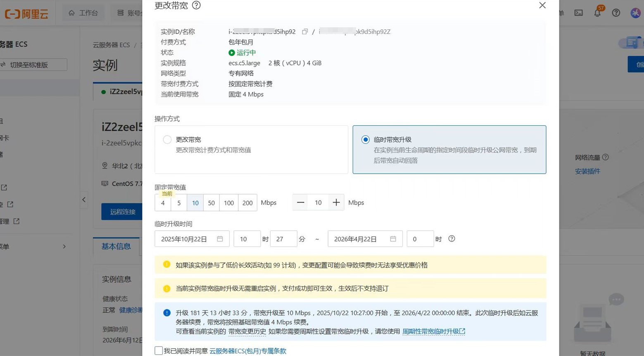Increase bandwidth with the plus stepper

(x=336, y=202)
